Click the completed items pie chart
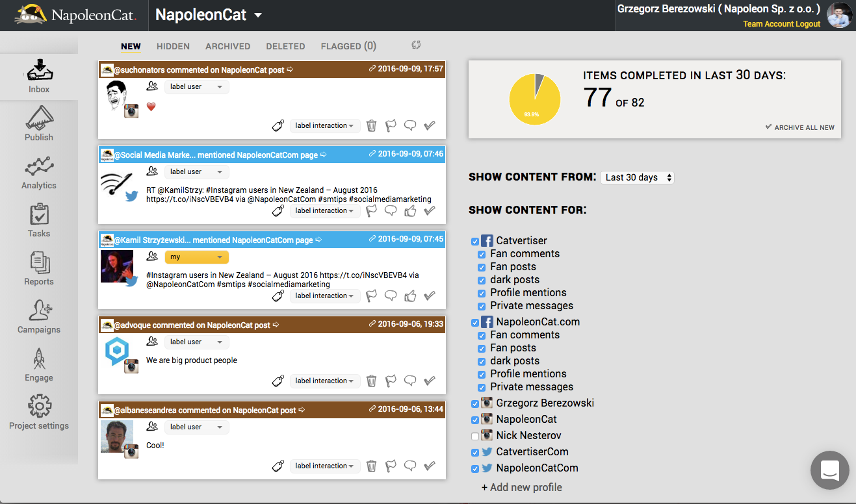 [535, 99]
